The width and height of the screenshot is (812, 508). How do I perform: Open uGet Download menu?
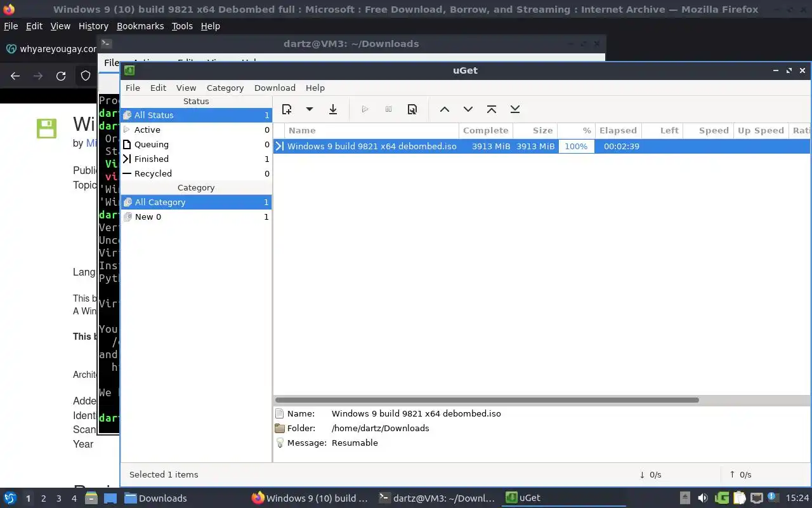click(275, 88)
